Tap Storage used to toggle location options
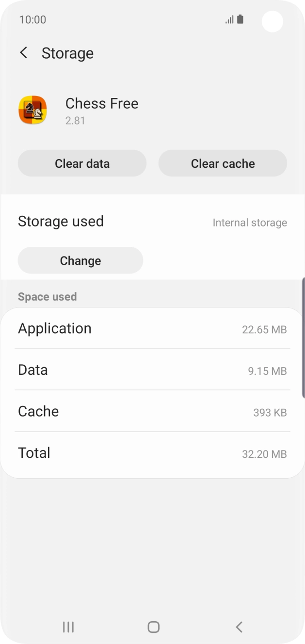Viewport: 305px width, 644px height. coord(61,221)
